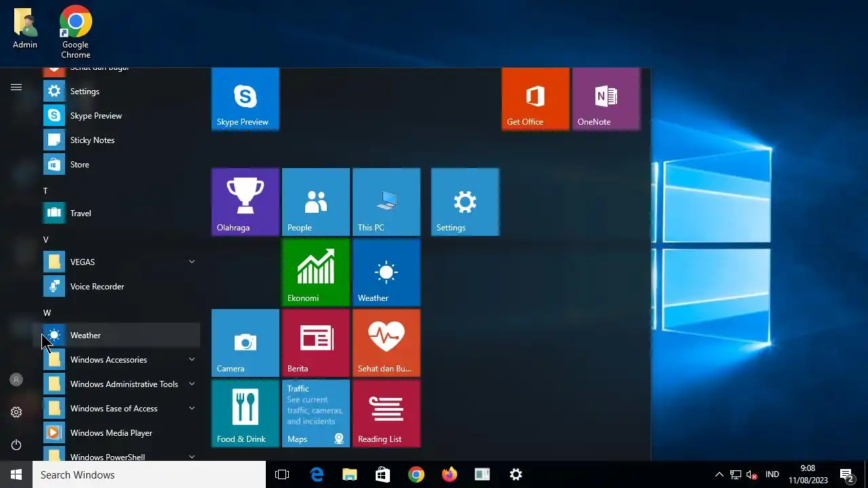Image resolution: width=868 pixels, height=488 pixels.
Task: Open the People tile
Action: tap(316, 202)
